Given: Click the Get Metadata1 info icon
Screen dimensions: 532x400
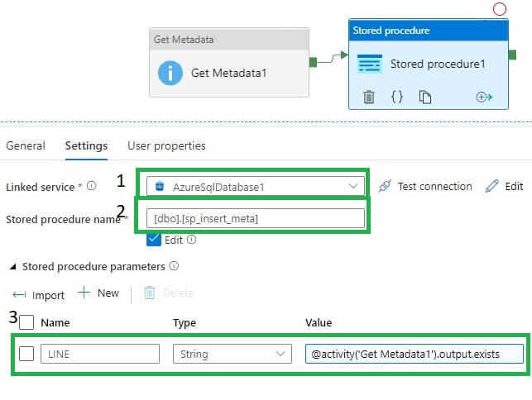Looking at the screenshot, I should click(170, 73).
